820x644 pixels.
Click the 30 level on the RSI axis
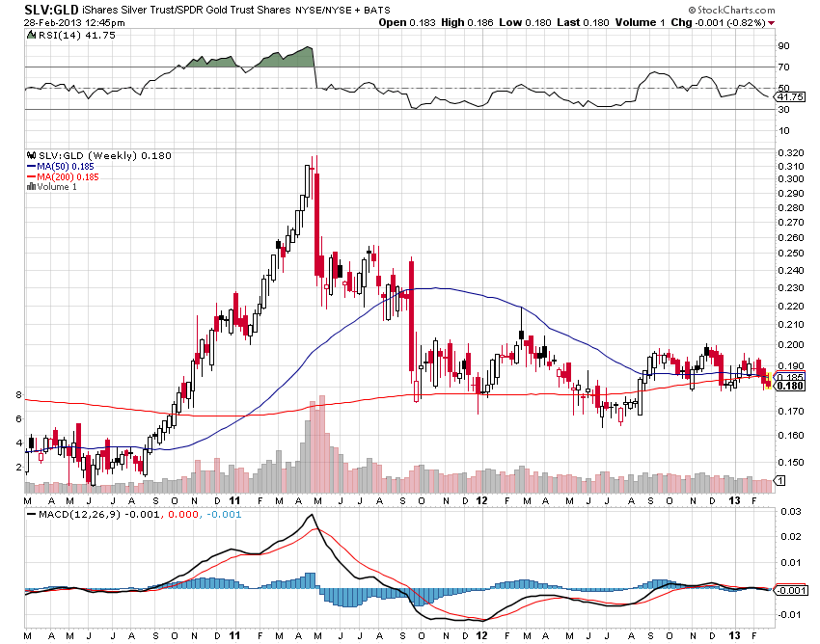[784, 109]
